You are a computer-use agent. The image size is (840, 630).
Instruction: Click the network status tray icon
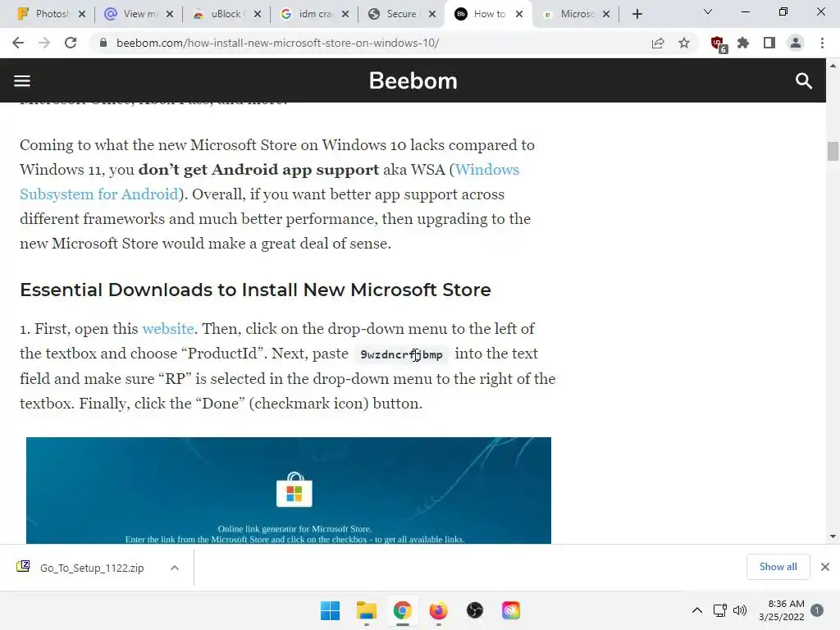pyautogui.click(x=720, y=610)
